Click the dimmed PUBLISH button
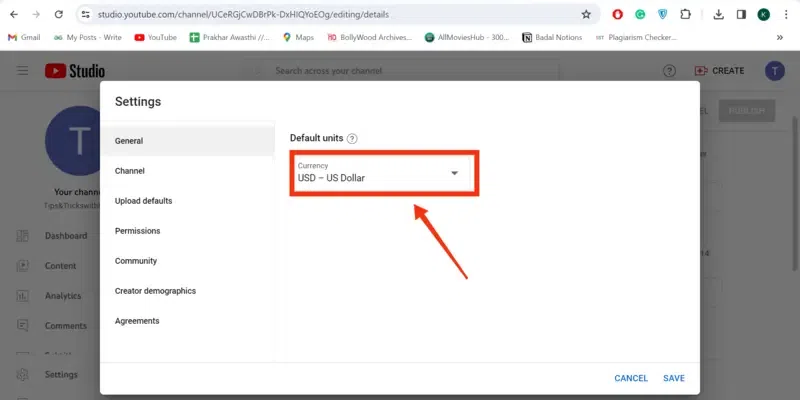Screen dimensions: 800x400 [747, 111]
